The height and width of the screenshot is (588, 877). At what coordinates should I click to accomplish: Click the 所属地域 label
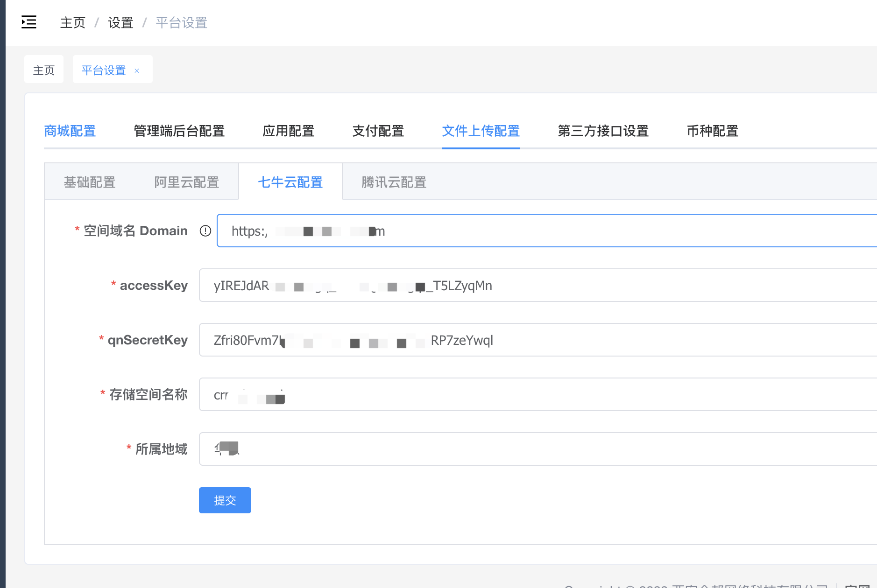162,449
